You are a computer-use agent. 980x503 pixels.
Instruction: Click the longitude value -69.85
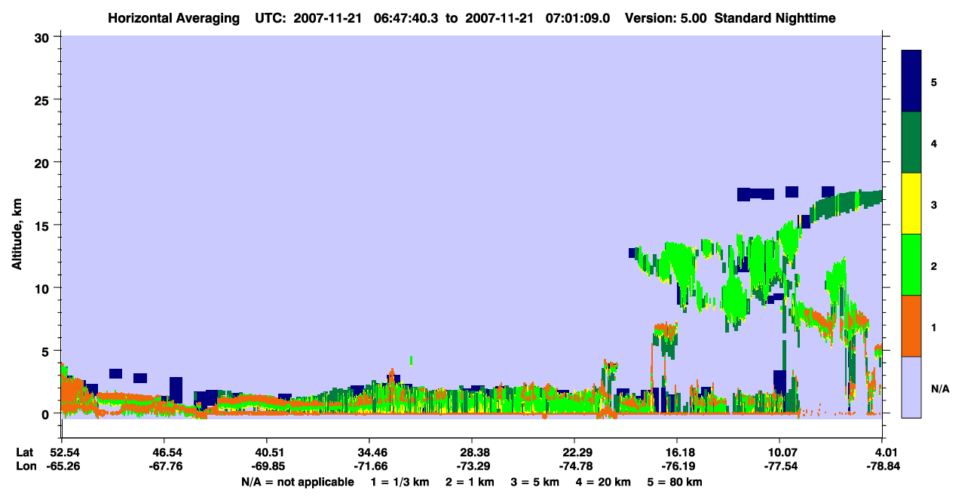[267, 466]
